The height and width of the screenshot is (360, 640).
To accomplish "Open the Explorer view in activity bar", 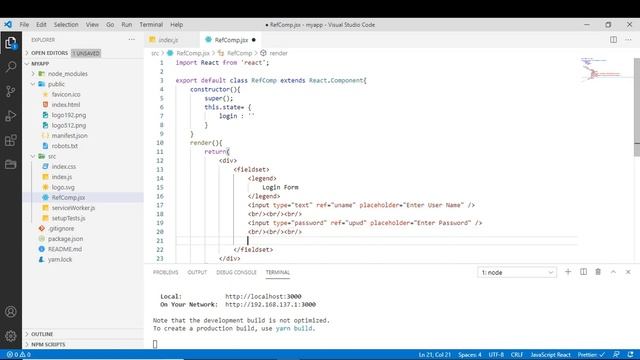I will tap(11, 42).
